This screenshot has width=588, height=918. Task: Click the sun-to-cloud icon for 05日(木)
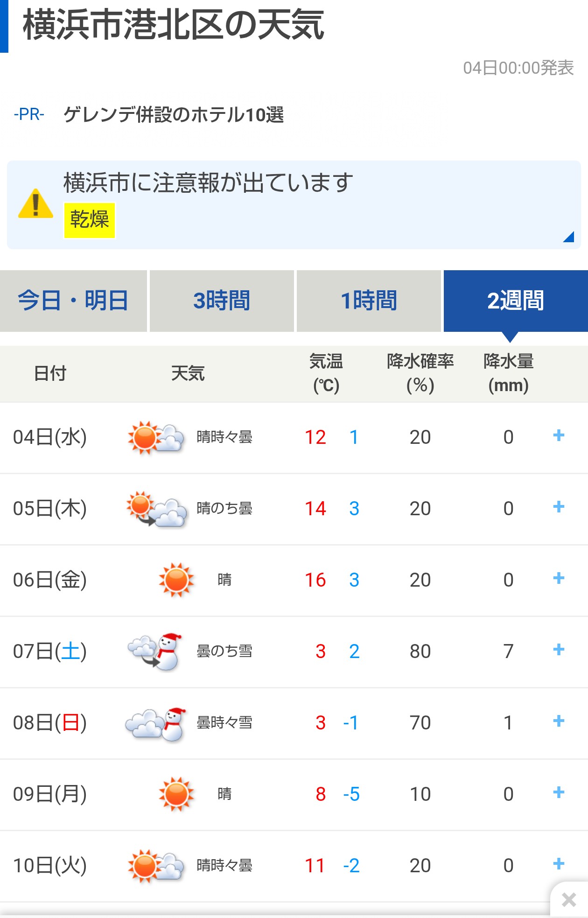click(x=156, y=509)
